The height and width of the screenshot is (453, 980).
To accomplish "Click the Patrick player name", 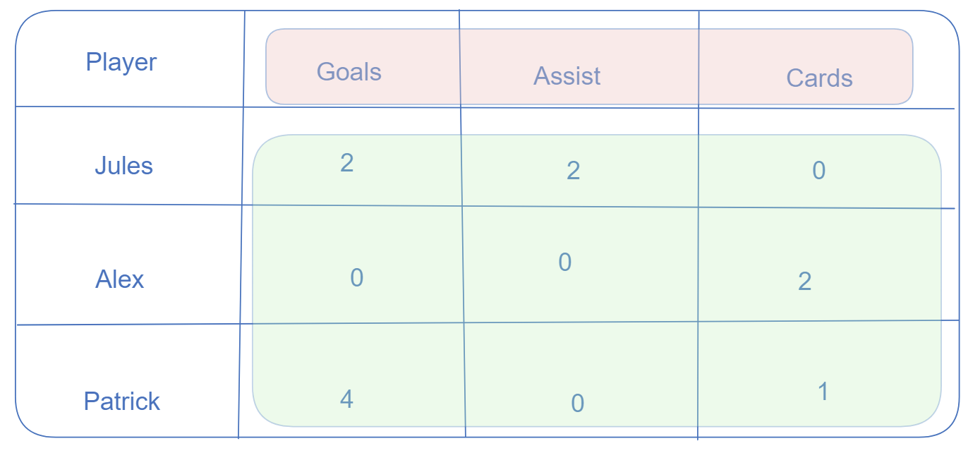I will [x=122, y=401].
